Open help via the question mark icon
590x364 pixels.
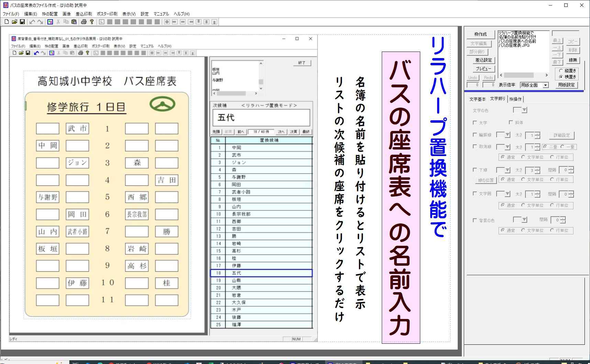(91, 22)
